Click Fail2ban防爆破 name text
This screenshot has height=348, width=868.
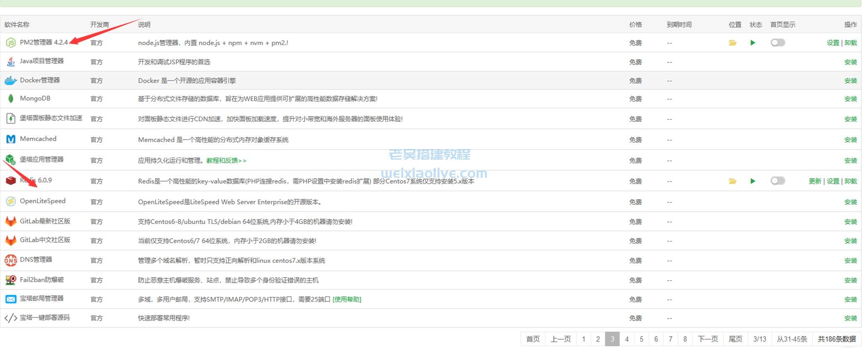(x=42, y=279)
